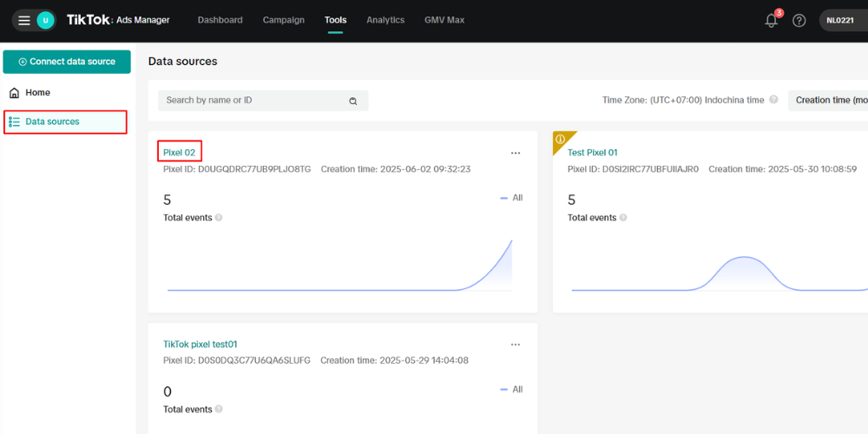This screenshot has height=434, width=868.
Task: Click the Home house icon in sidebar
Action: pos(15,93)
